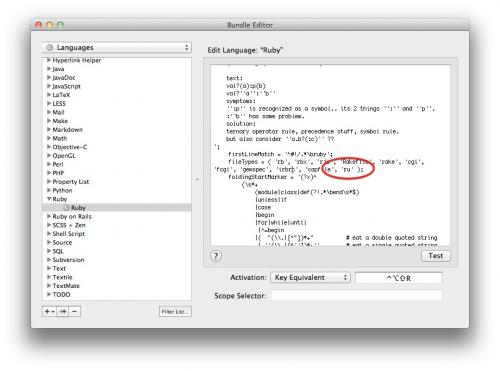Image resolution: width=500 pixels, height=371 pixels.
Task: Open the Languages filter dropdown
Action: pos(117,48)
